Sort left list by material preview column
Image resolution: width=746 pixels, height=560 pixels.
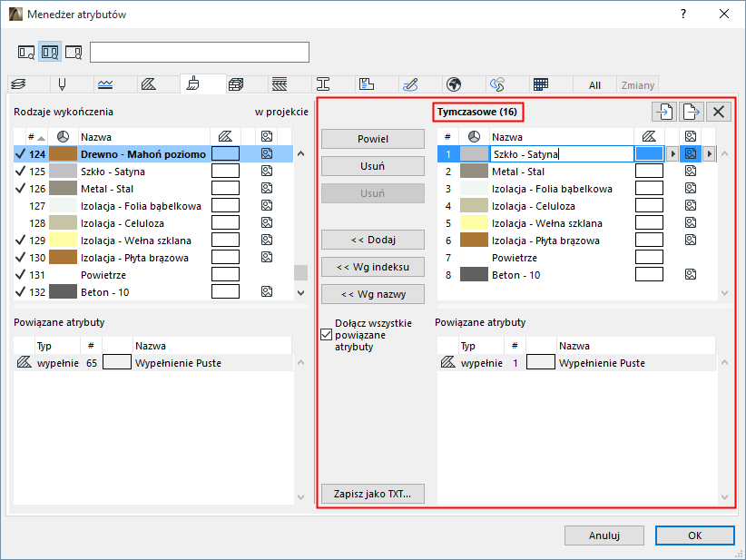click(x=63, y=137)
